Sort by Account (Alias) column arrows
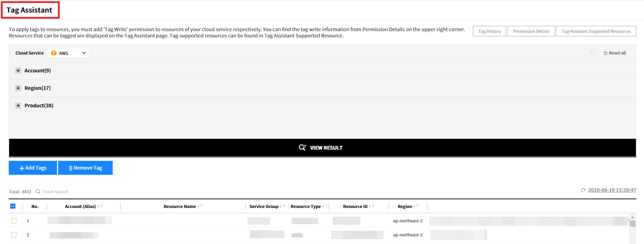644x244 pixels. 100,206
